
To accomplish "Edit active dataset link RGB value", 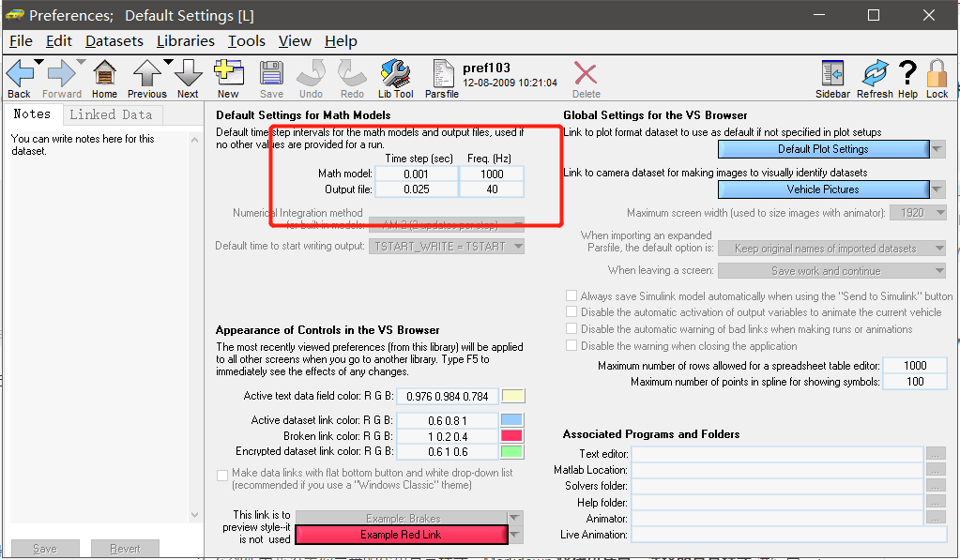I will (448, 420).
